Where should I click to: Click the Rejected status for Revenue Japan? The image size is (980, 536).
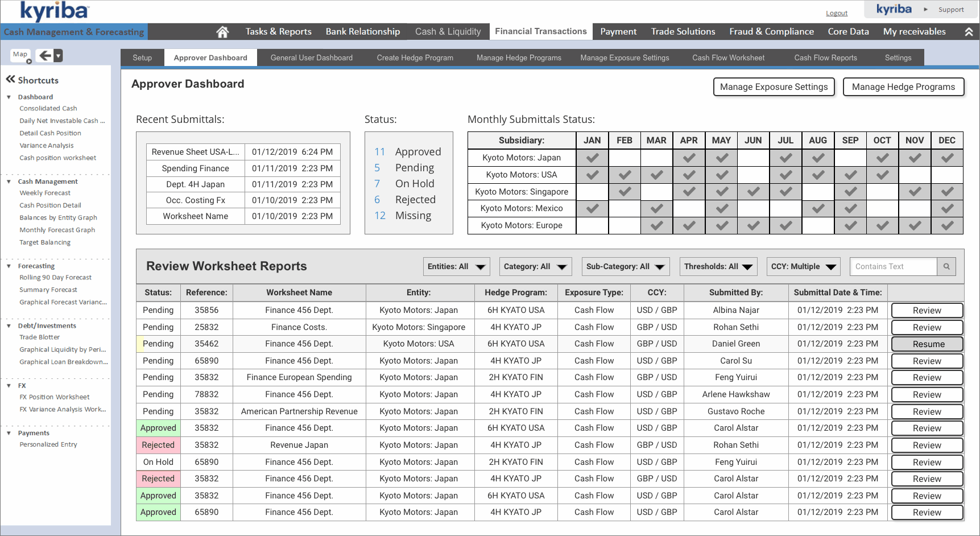(158, 445)
